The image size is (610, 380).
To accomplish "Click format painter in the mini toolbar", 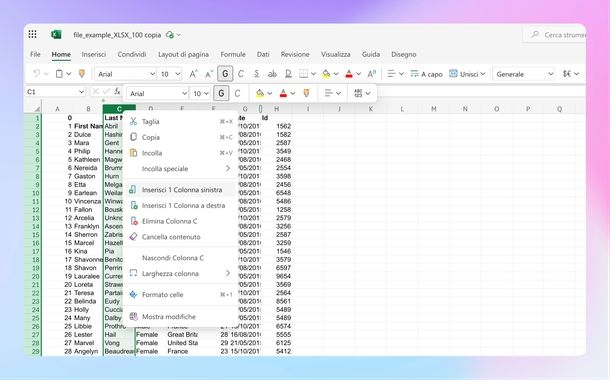I will click(x=306, y=93).
